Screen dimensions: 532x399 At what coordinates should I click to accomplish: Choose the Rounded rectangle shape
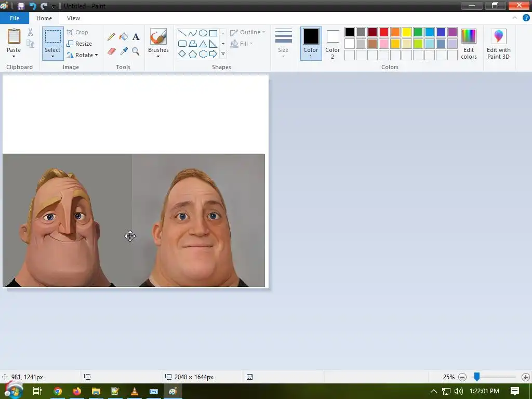coord(182,44)
